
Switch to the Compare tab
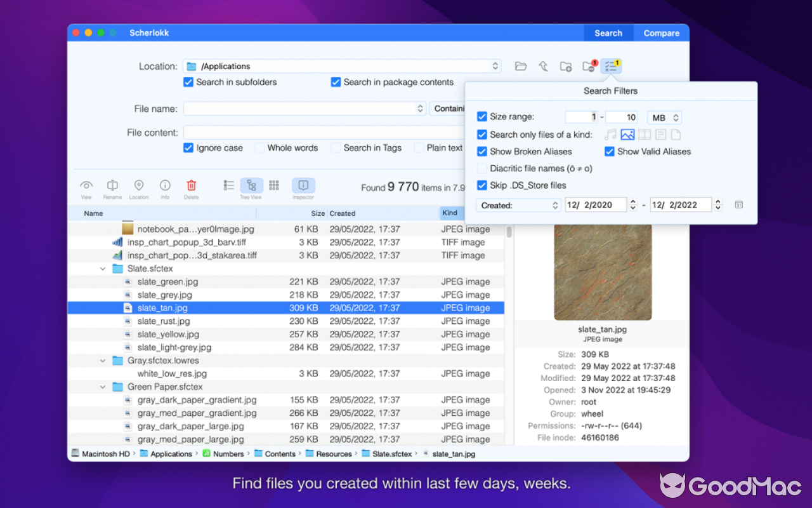coord(661,32)
